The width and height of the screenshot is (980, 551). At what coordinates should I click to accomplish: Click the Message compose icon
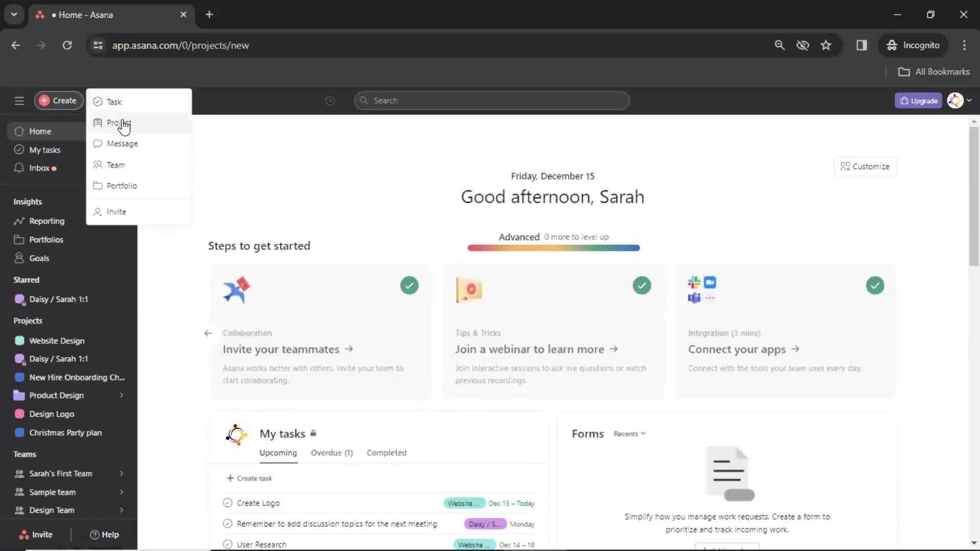coord(97,143)
